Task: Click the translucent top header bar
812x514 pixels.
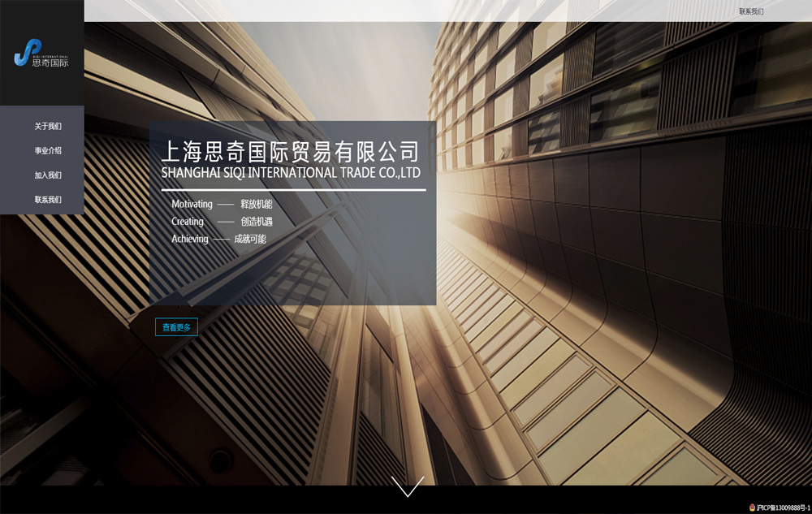Action: pyautogui.click(x=406, y=11)
